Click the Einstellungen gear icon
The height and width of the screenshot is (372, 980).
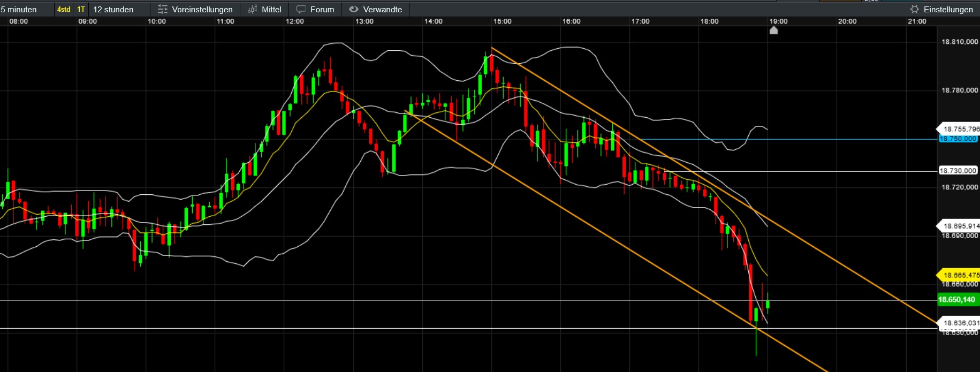click(914, 9)
